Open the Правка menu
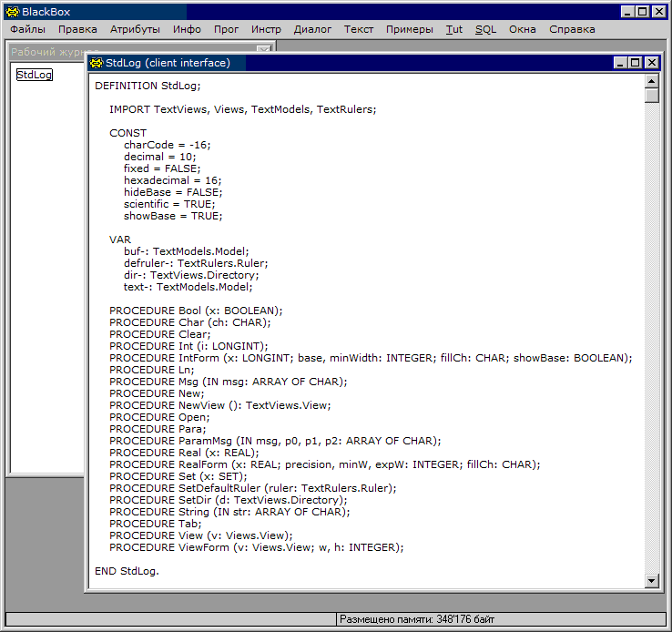 click(x=77, y=29)
